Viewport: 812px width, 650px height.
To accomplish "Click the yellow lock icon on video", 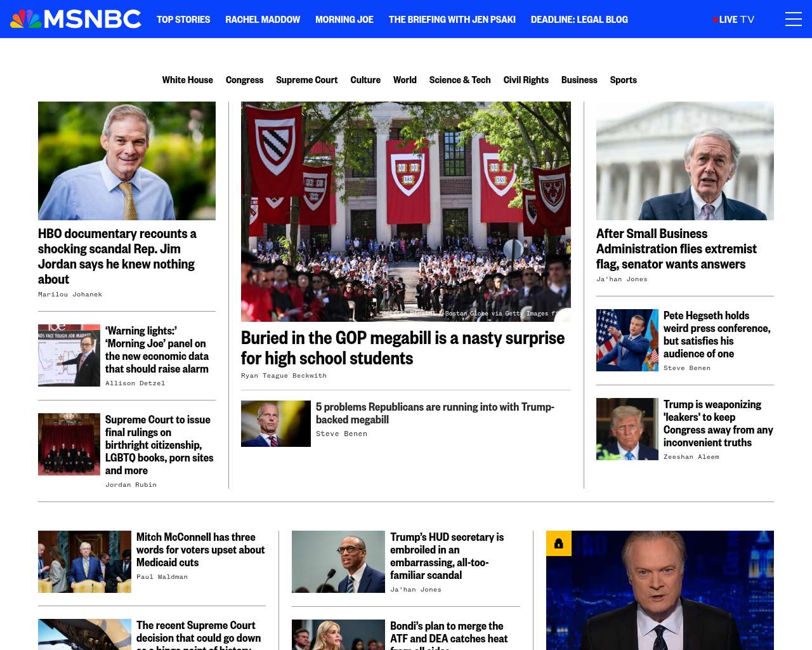I will 559,543.
